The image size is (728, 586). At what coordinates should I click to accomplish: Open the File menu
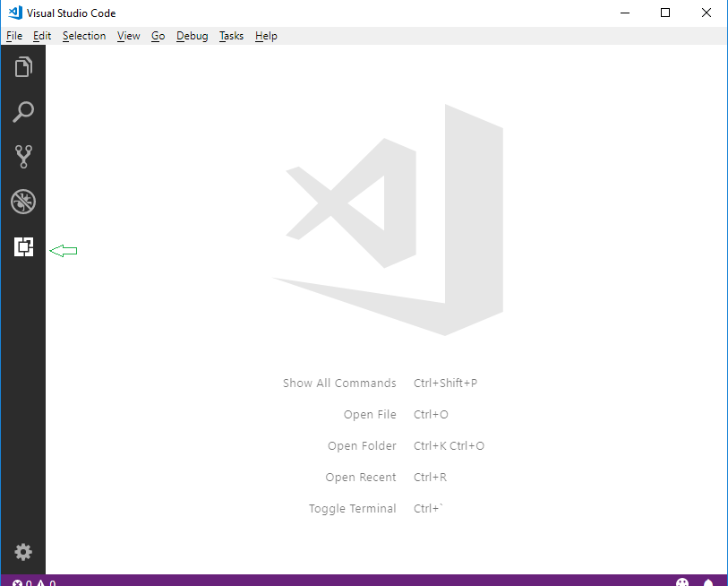point(14,36)
